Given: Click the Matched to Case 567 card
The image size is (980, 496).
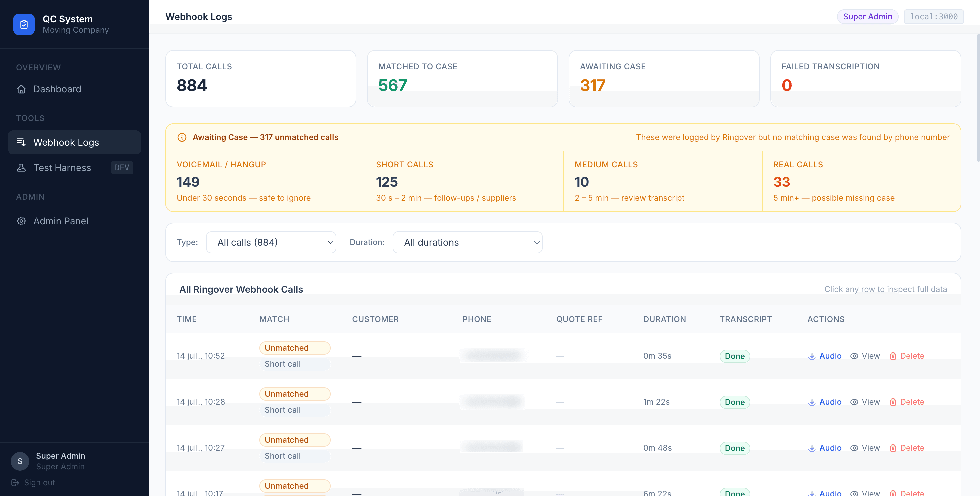Looking at the screenshot, I should click(x=462, y=79).
